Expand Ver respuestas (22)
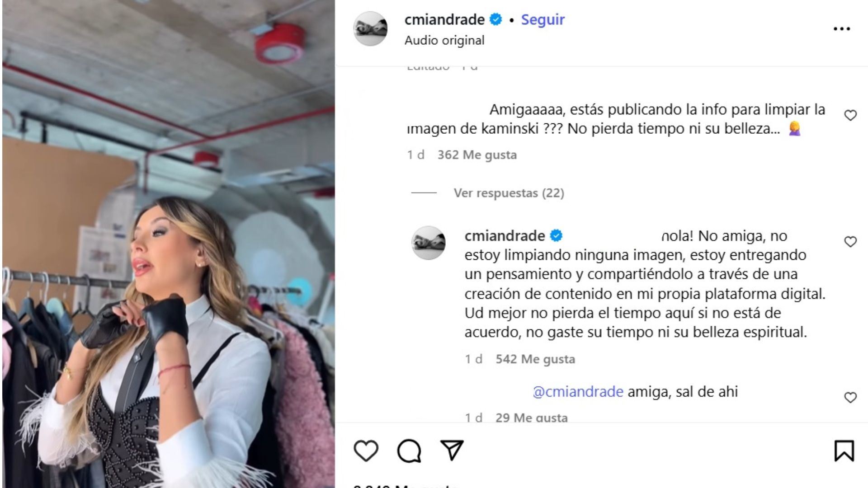The image size is (868, 488). pos(509,193)
